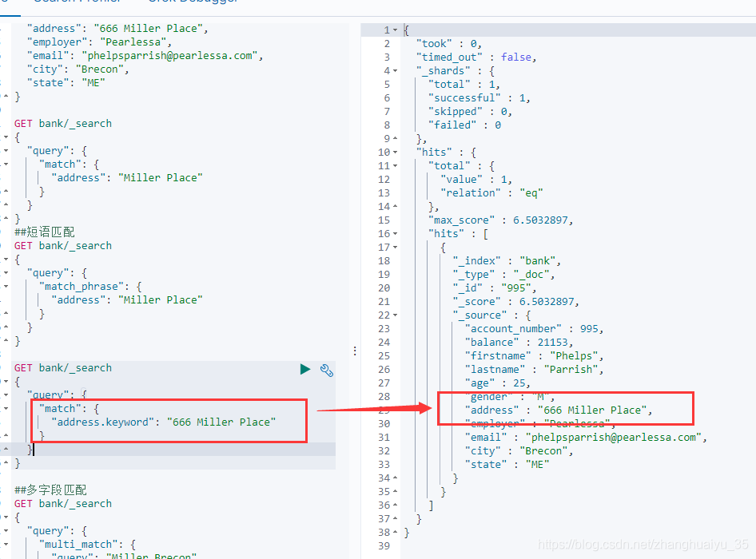756x559 pixels.
Task: Click the "address" : "666 Miller Place" output line
Action: 559,410
